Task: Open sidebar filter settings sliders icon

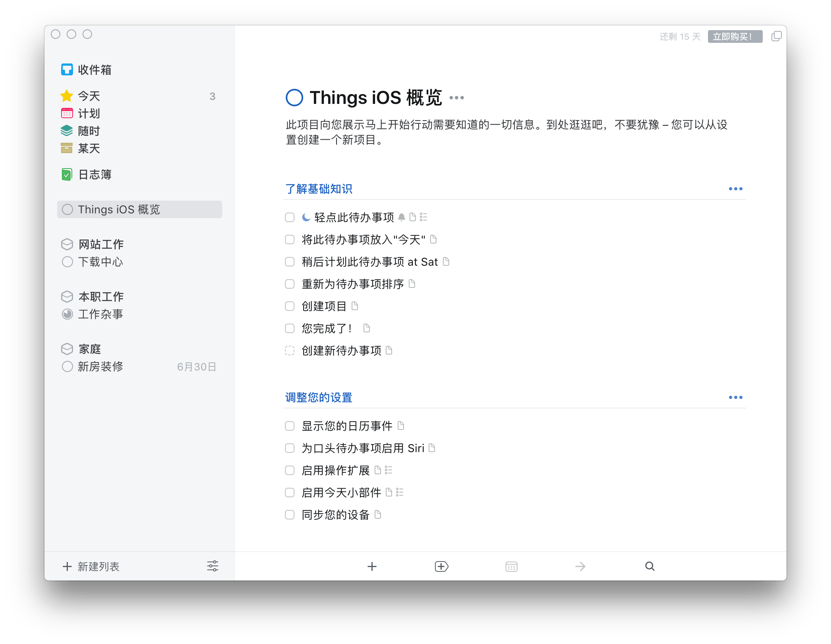Action: tap(213, 566)
